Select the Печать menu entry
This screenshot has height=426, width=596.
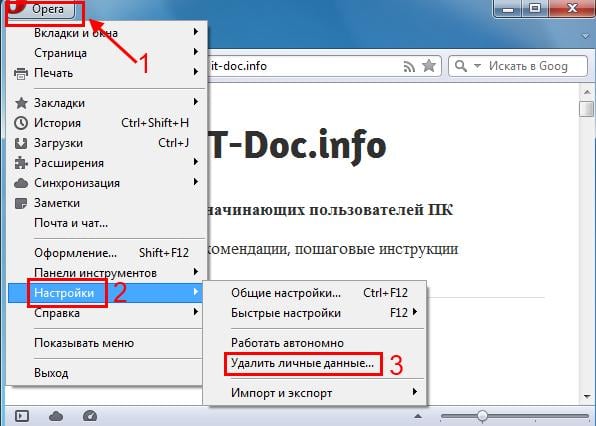(107, 72)
